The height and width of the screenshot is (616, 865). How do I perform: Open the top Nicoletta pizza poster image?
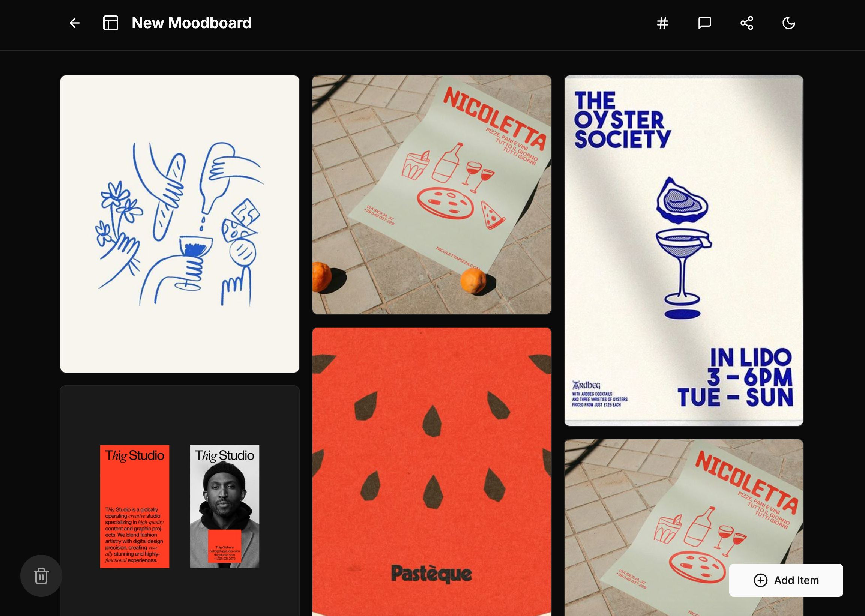[431, 194]
